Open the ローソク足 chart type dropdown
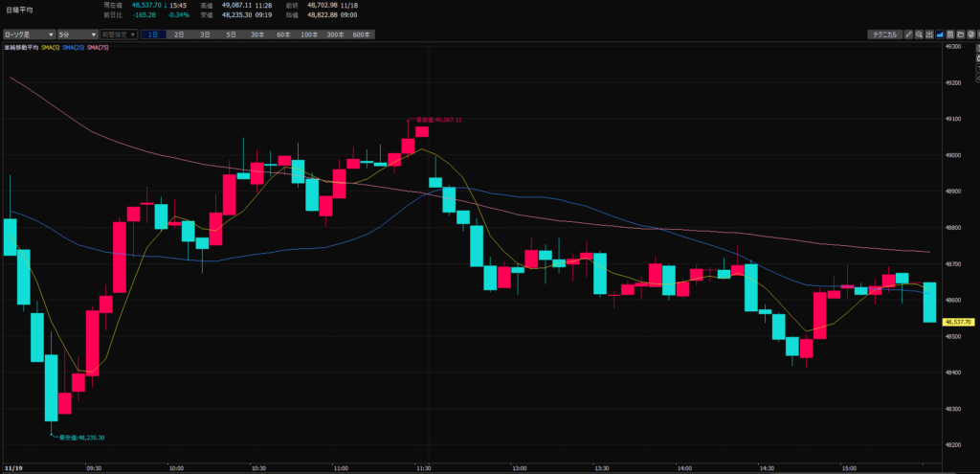 click(26, 34)
